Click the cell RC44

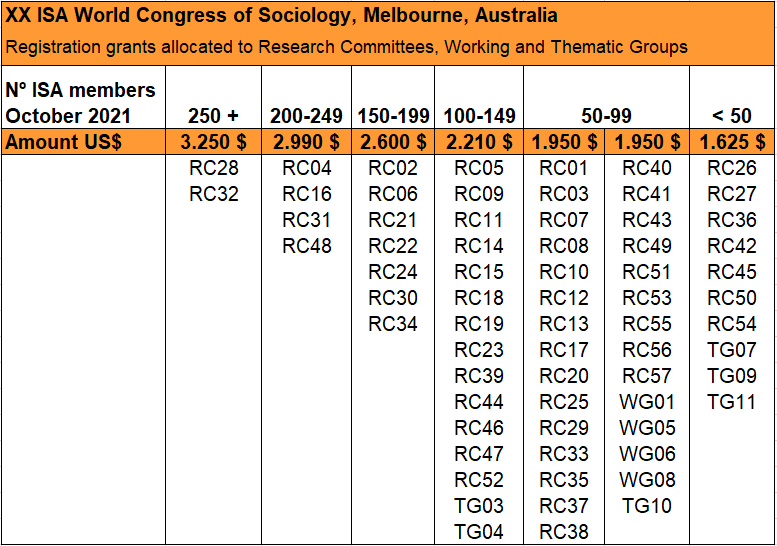click(x=479, y=402)
